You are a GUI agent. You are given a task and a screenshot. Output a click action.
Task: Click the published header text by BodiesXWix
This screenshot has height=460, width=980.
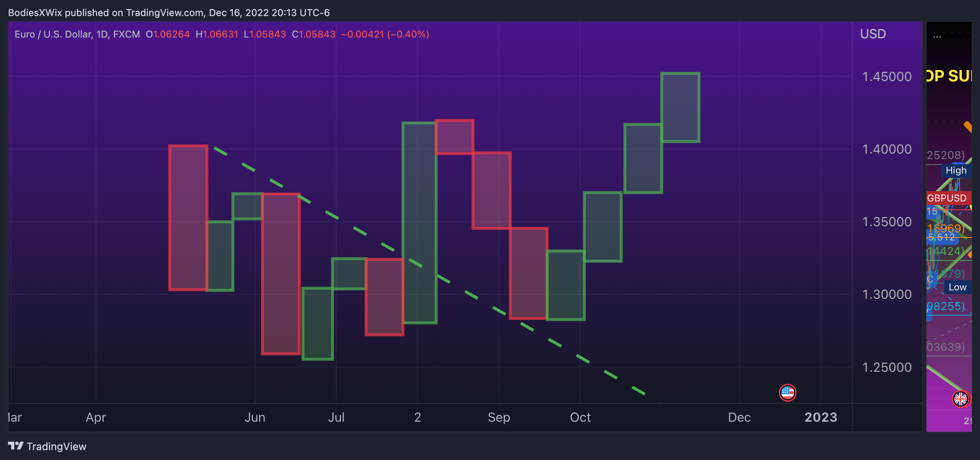(169, 12)
